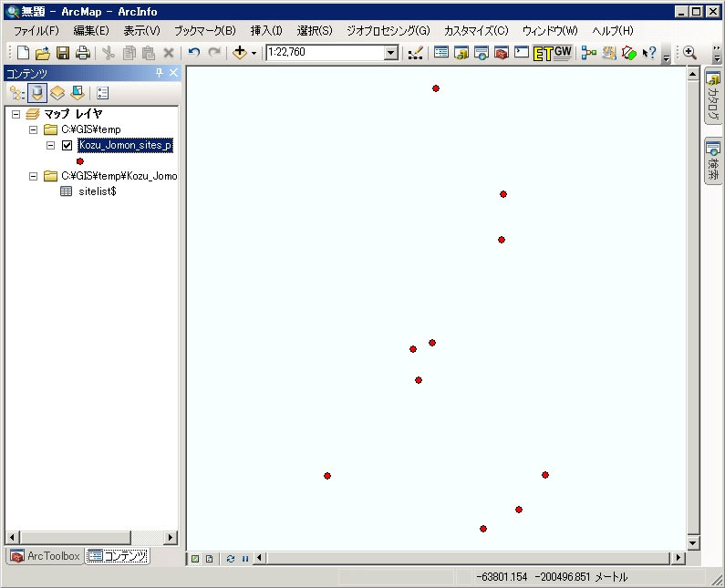Switch to Layout View button
Image resolution: width=725 pixels, height=588 pixels.
point(209,559)
